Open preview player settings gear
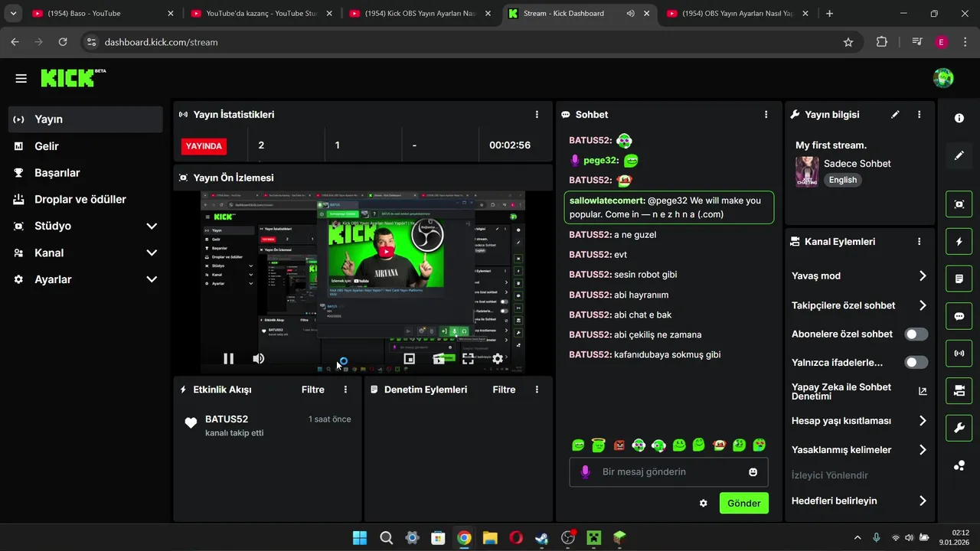The height and width of the screenshot is (551, 980). (x=498, y=358)
